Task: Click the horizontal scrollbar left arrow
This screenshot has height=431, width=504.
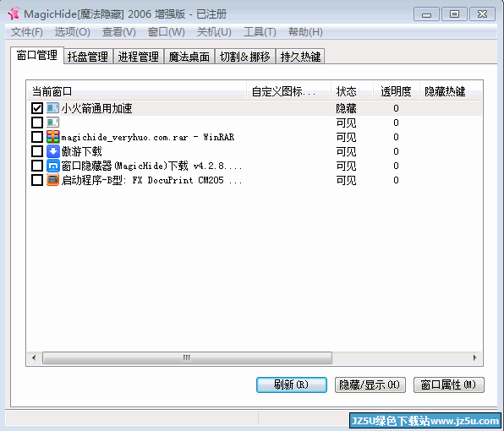Action: [x=34, y=357]
